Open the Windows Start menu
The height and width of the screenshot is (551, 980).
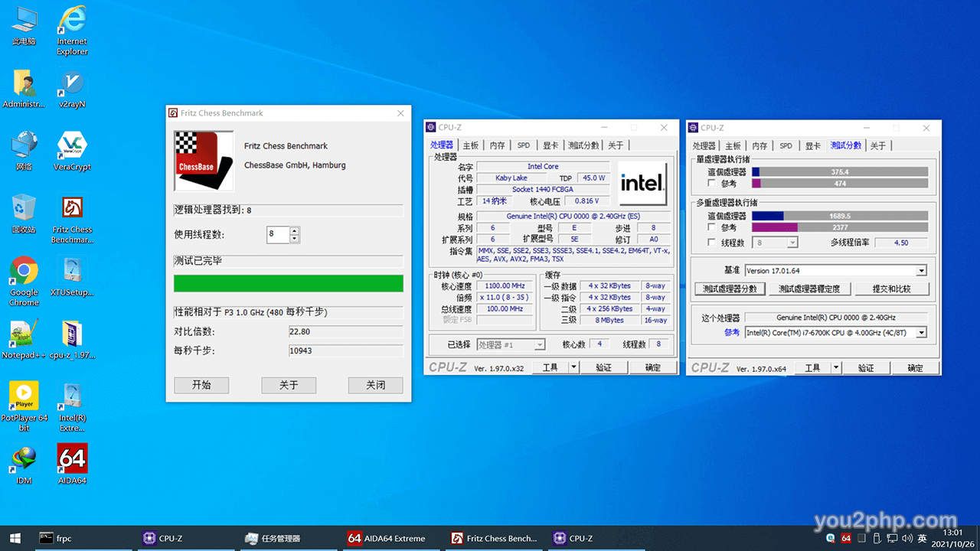(x=15, y=538)
